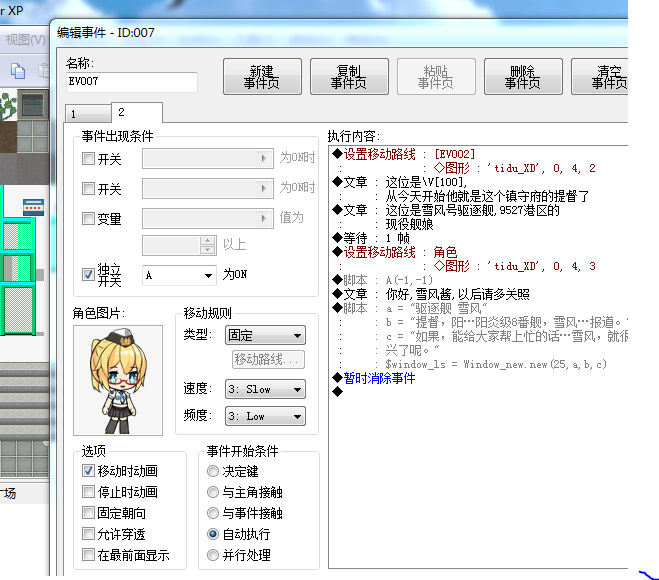This screenshot has width=659, height=580.
Task: Open the 频度 dropdown showing 3: Low
Action: pyautogui.click(x=265, y=417)
